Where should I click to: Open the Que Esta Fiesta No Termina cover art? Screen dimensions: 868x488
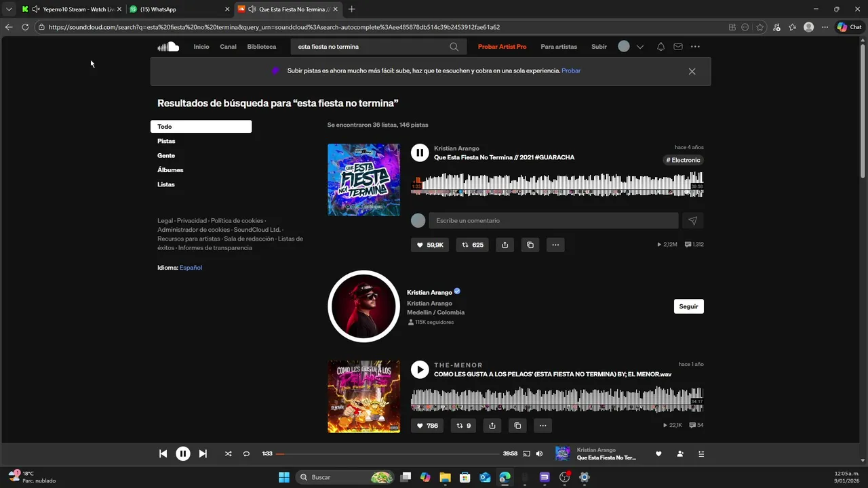click(363, 180)
